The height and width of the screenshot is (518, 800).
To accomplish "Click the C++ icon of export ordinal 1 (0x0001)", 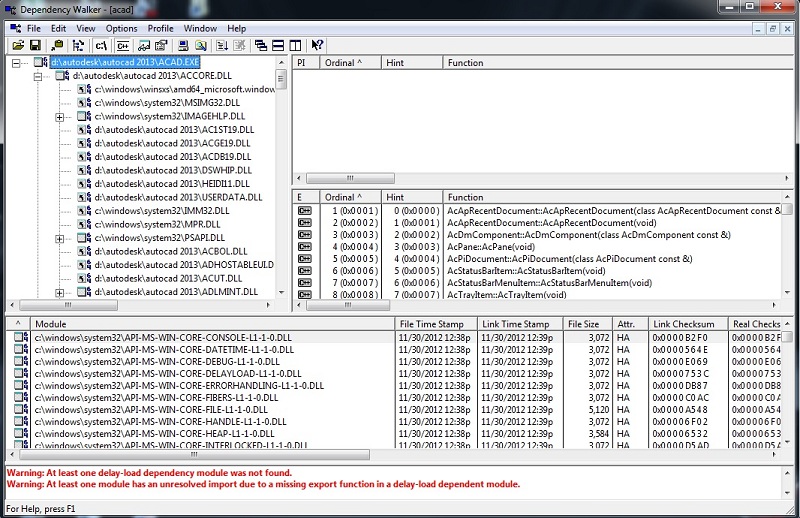I will [x=305, y=211].
